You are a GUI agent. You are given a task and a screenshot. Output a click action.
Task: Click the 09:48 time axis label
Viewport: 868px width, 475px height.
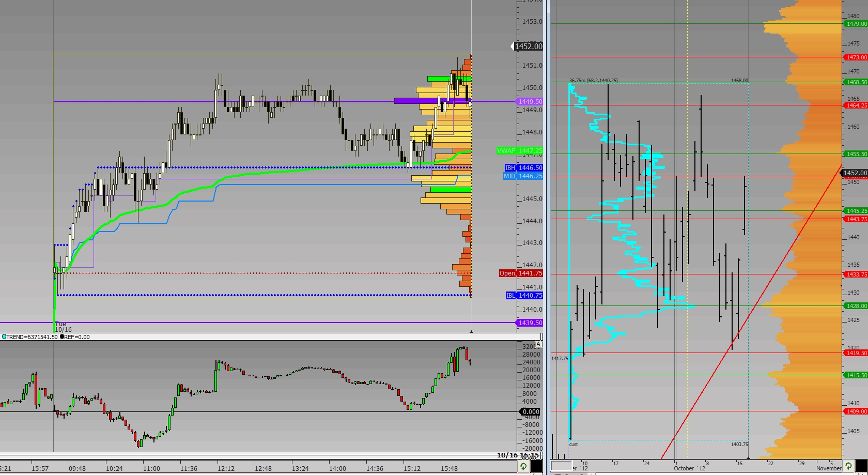pyautogui.click(x=77, y=469)
